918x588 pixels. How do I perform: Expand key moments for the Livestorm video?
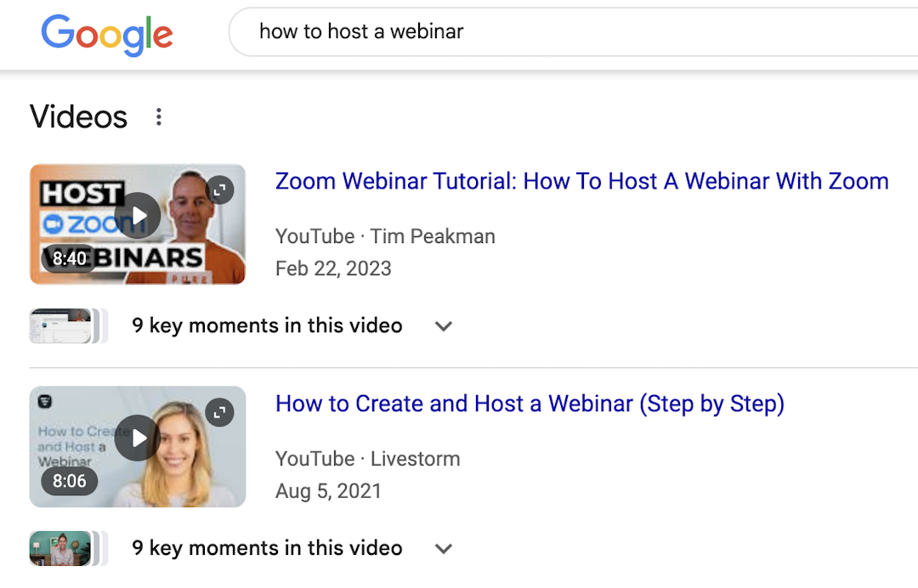(x=444, y=549)
